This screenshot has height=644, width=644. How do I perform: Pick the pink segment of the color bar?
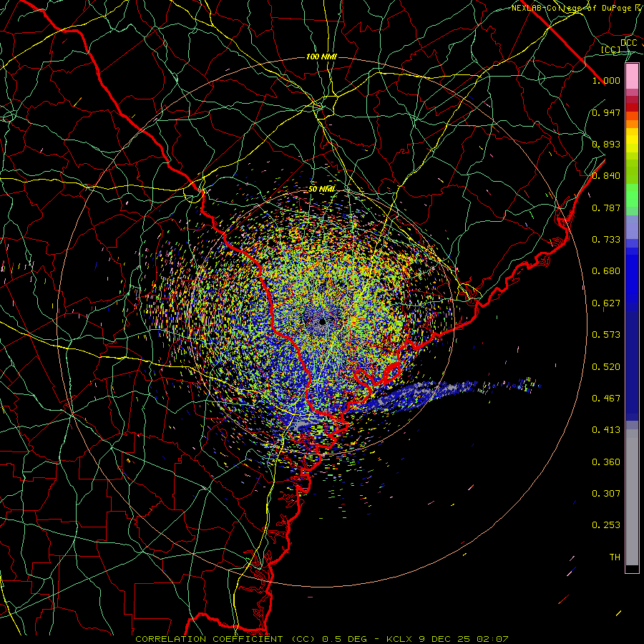pyautogui.click(x=632, y=76)
